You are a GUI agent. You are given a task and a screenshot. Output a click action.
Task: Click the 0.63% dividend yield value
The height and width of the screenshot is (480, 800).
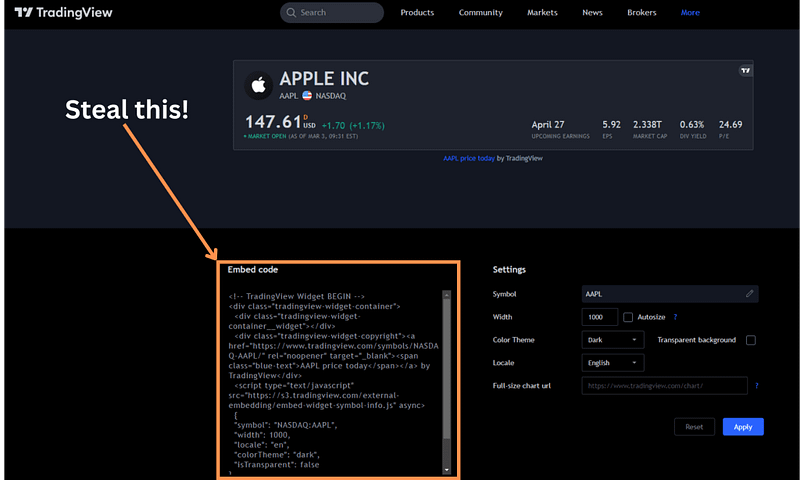coord(692,124)
